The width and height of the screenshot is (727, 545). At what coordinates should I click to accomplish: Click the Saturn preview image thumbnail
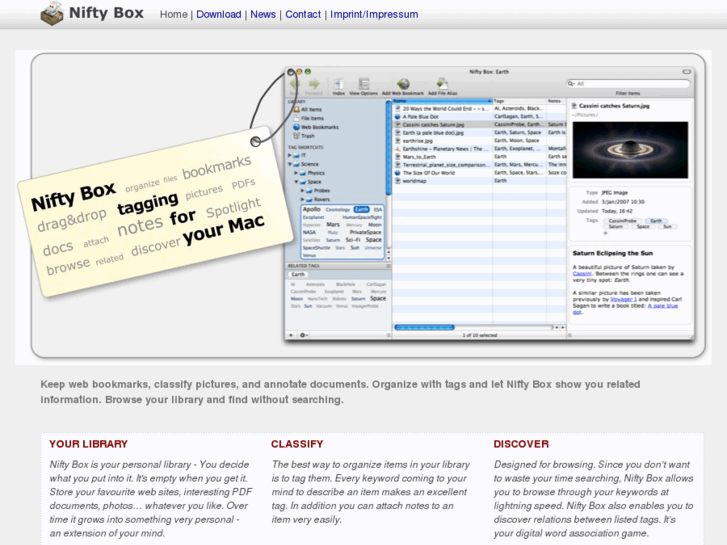point(630,150)
